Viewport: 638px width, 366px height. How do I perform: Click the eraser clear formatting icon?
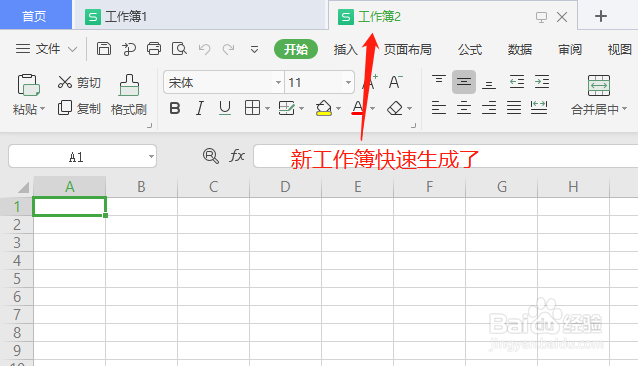click(x=395, y=108)
